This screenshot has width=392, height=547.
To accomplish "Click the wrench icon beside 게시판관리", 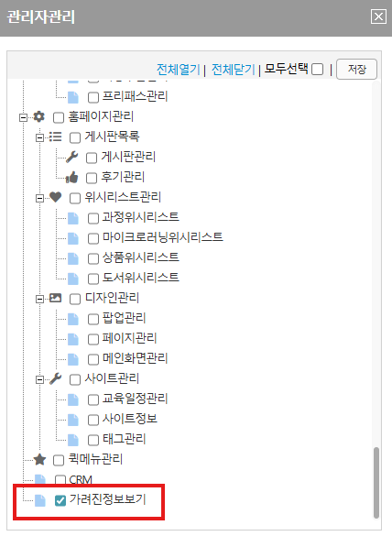I will [72, 157].
